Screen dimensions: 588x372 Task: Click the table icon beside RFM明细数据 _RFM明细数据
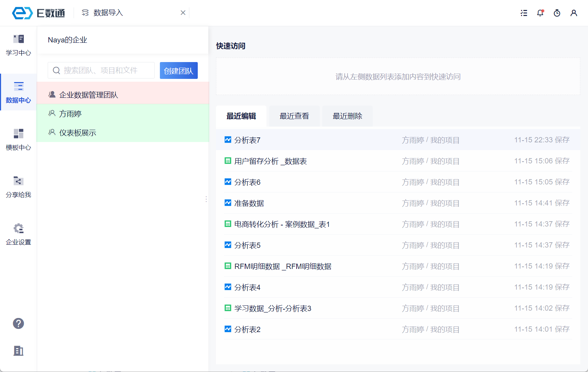click(228, 266)
